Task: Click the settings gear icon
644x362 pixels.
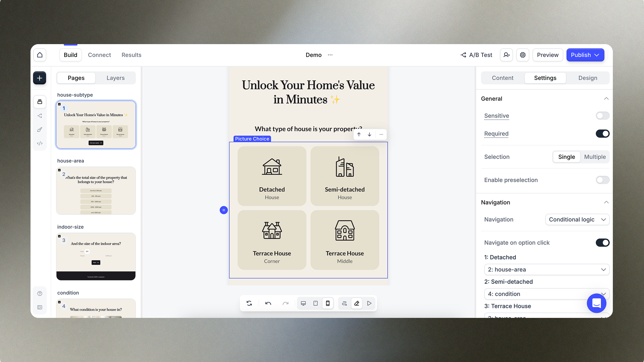Action: point(523,55)
